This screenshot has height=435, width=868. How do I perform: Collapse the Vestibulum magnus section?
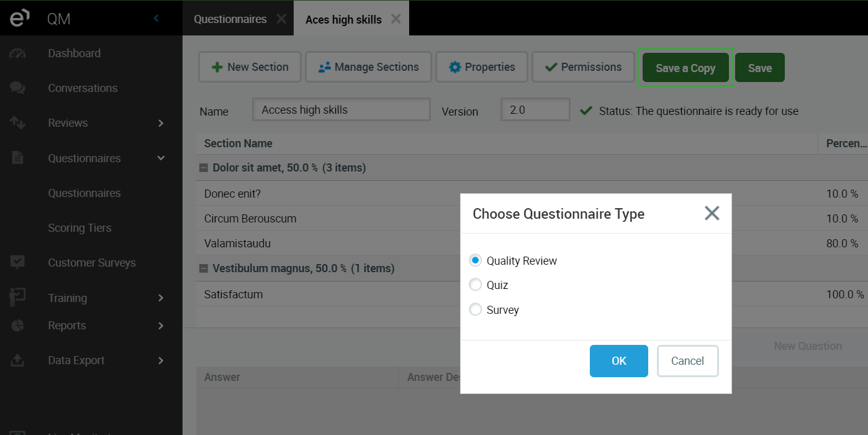point(203,268)
